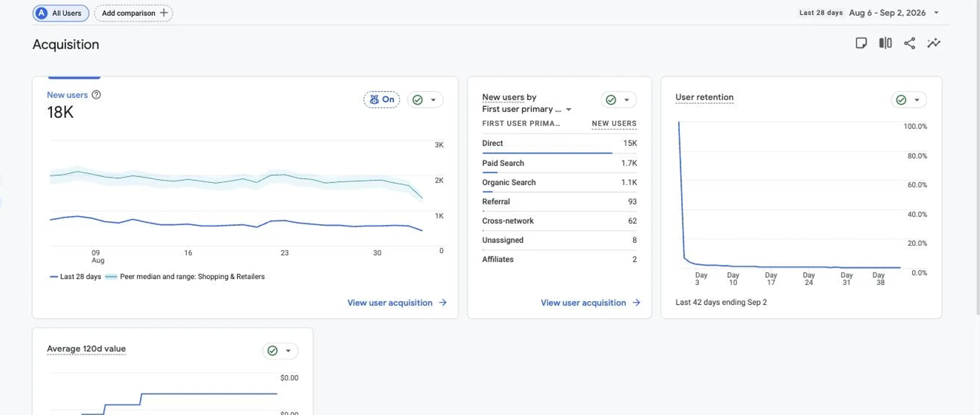
Task: Open New users by card status dropdown
Action: click(618, 99)
